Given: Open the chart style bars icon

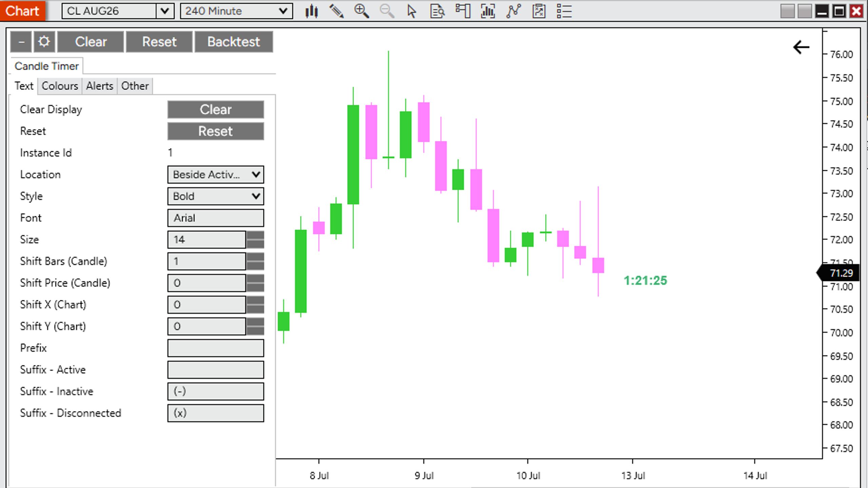Looking at the screenshot, I should (311, 11).
